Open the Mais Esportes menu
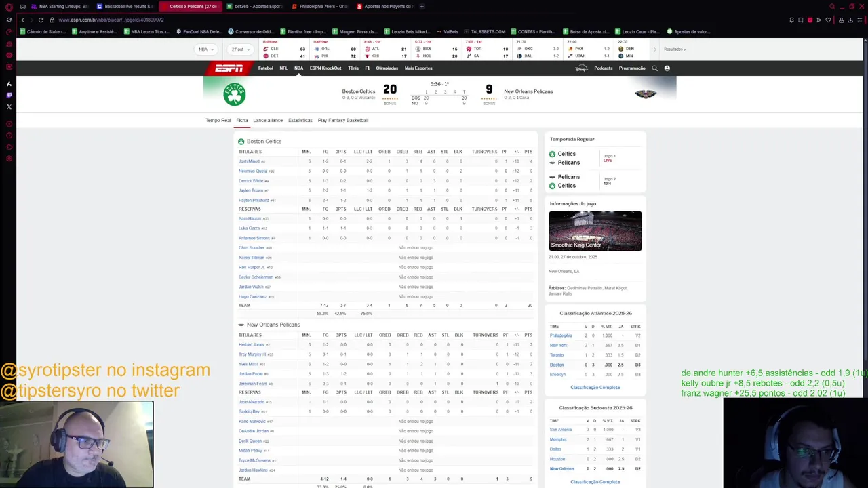Viewport: 868px width, 488px height. pos(418,68)
